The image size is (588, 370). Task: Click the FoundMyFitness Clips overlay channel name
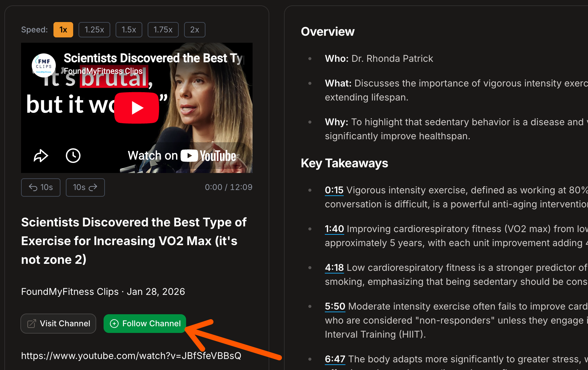point(103,71)
